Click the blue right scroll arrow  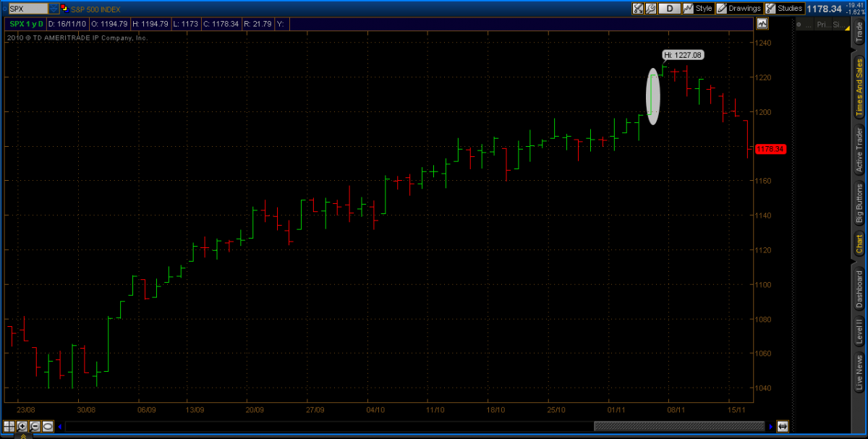point(771,427)
